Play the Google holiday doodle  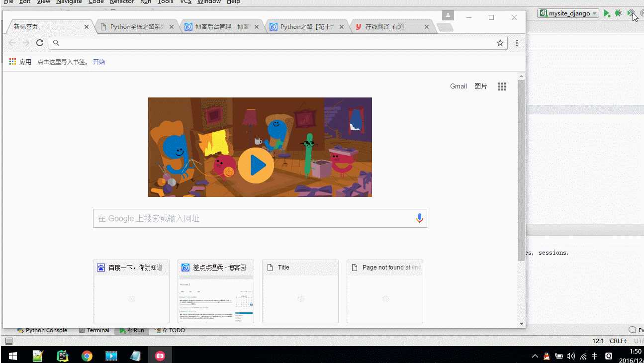click(x=256, y=166)
